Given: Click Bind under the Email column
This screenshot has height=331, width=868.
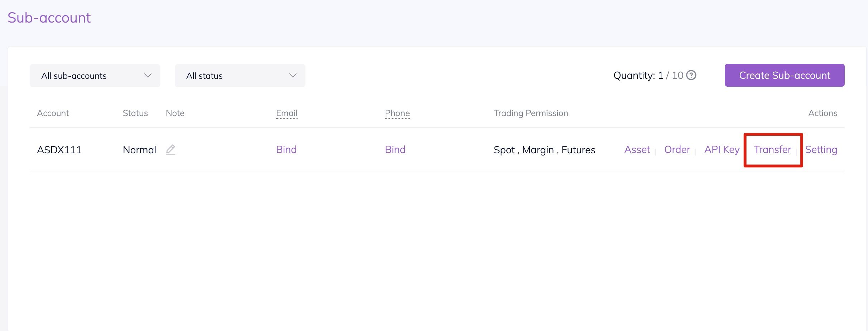Looking at the screenshot, I should 286,149.
